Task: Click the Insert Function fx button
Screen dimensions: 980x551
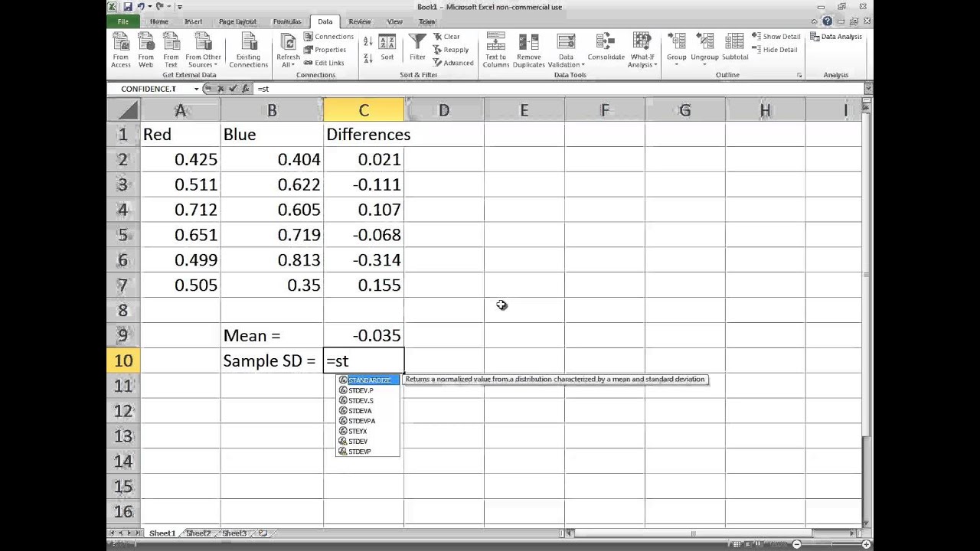Action: click(x=246, y=89)
